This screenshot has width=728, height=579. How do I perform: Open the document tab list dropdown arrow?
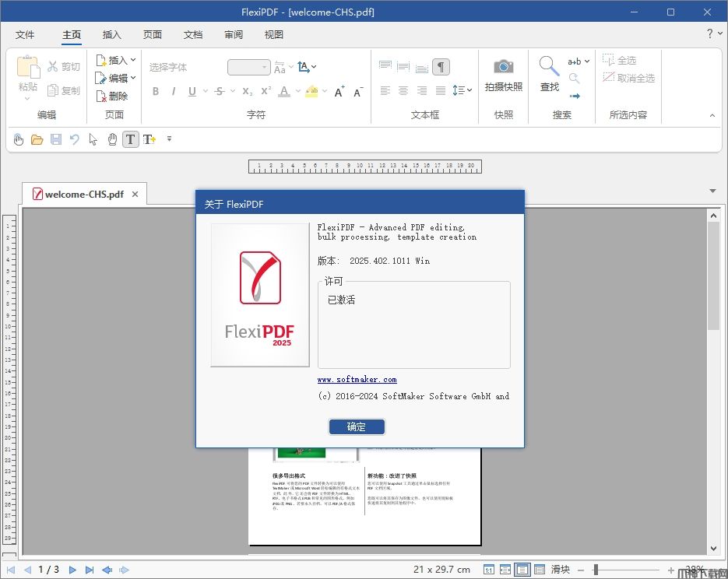coord(712,191)
